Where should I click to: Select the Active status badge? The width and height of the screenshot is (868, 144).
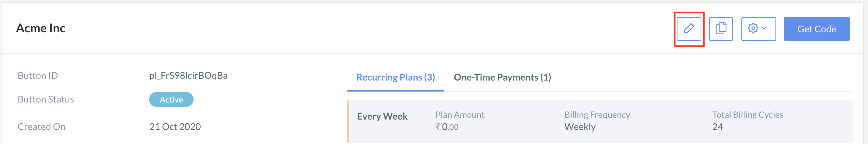pos(171,99)
